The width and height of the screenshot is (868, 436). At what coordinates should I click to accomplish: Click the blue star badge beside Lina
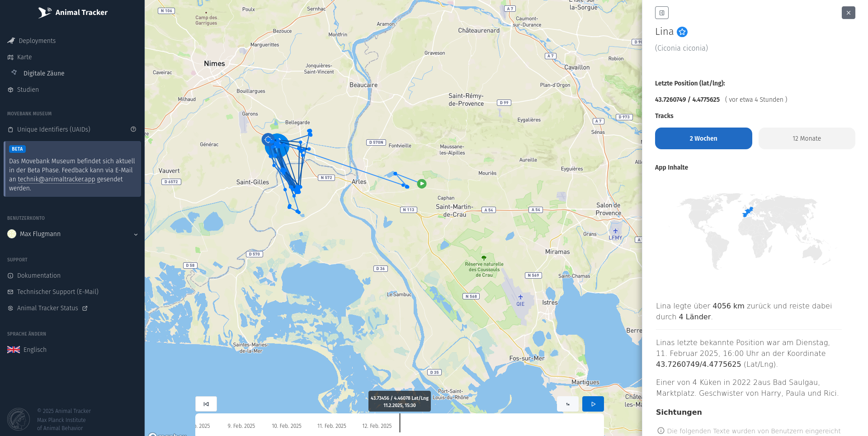point(682,32)
